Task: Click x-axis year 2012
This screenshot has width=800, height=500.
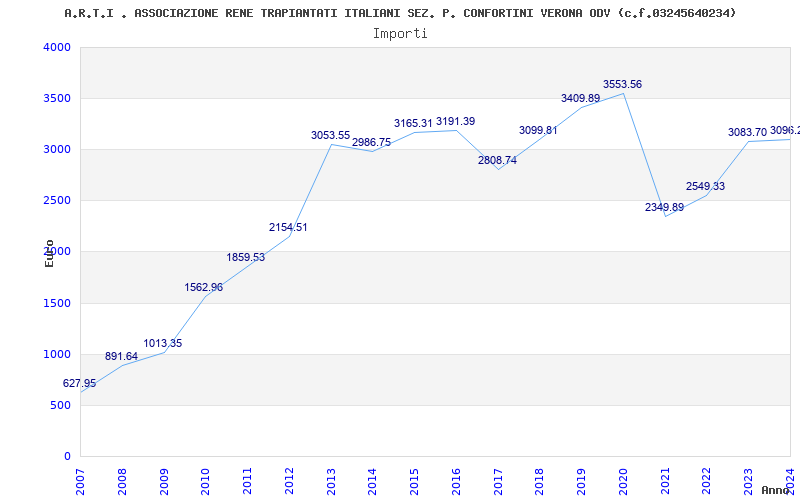Action: point(289,482)
